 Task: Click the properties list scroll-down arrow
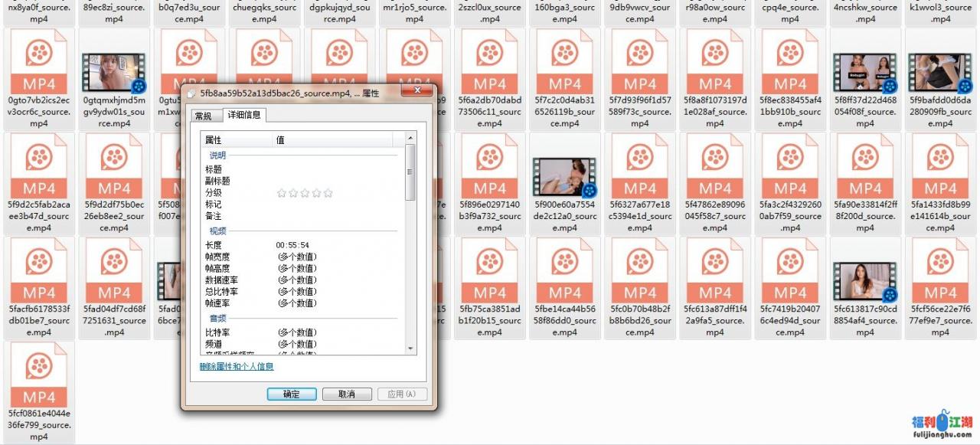click(410, 348)
